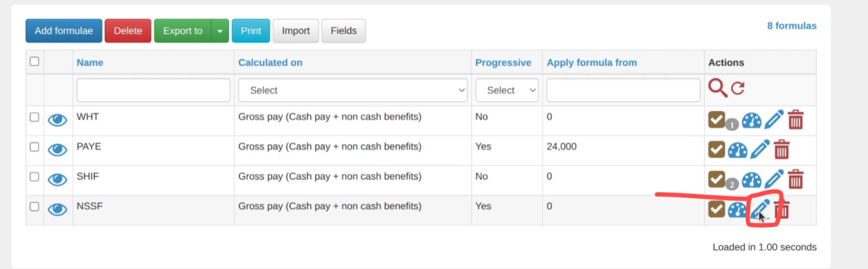
Task: Open the SHIF formula dashboard gauge icon
Action: pos(751,179)
